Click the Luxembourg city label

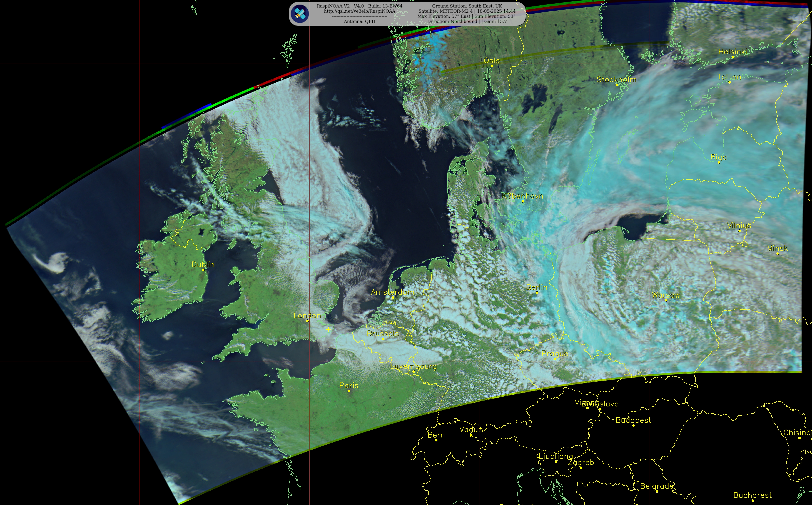click(x=413, y=366)
